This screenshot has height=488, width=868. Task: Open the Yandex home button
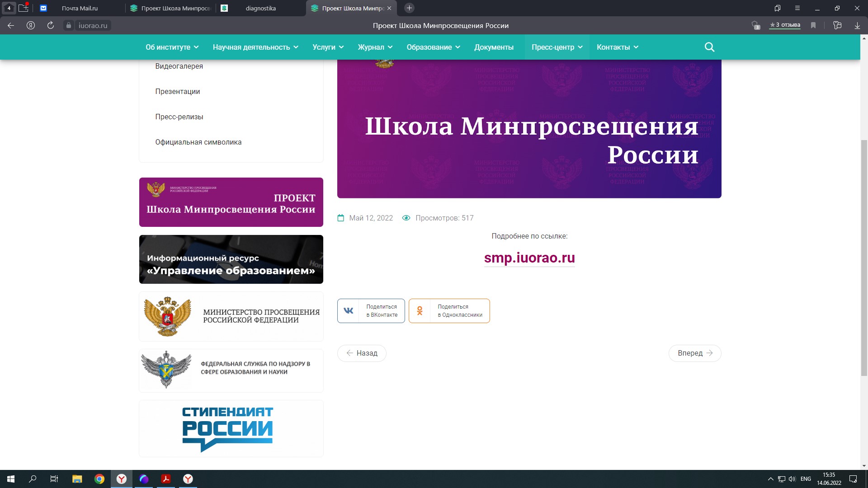(31, 25)
